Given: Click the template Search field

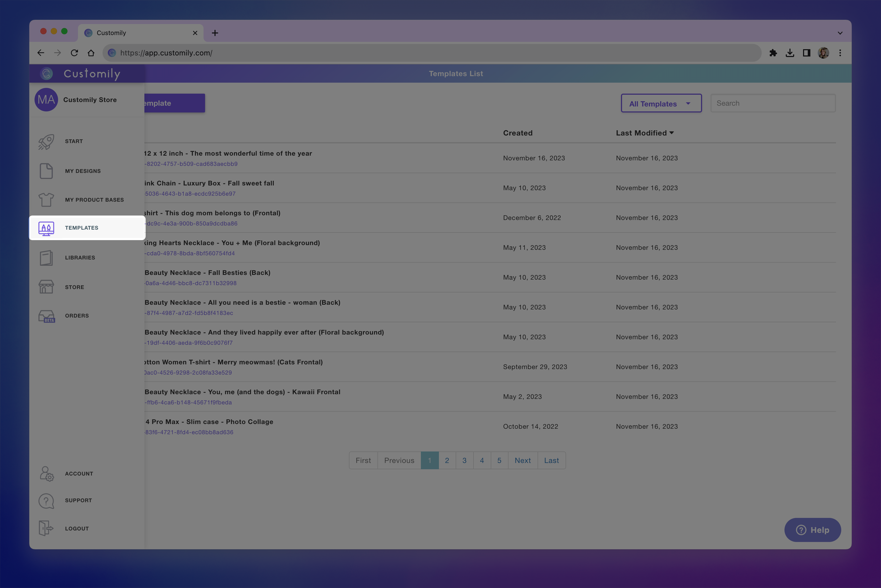Looking at the screenshot, I should (773, 103).
